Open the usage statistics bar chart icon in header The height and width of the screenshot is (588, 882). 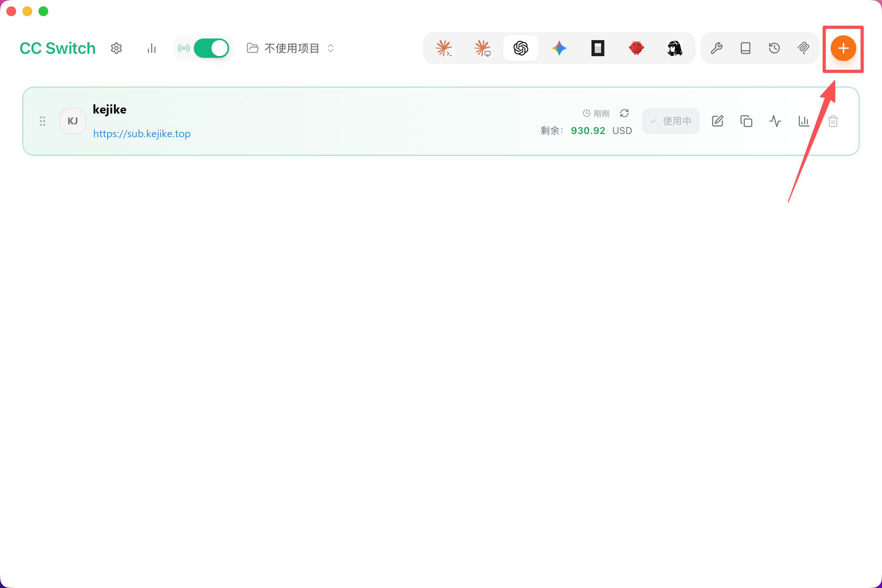[x=151, y=48]
